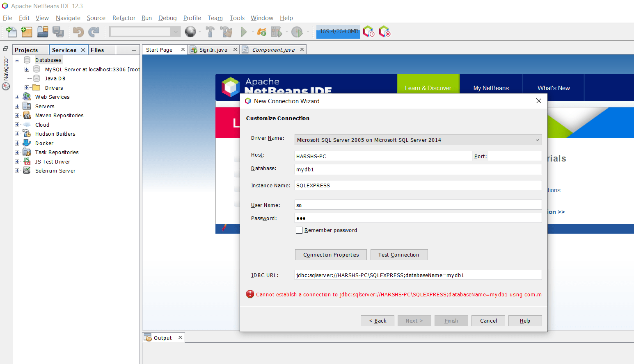Viewport: 634px width, 364px height.
Task: Close the Services panel tab
Action: 83,50
